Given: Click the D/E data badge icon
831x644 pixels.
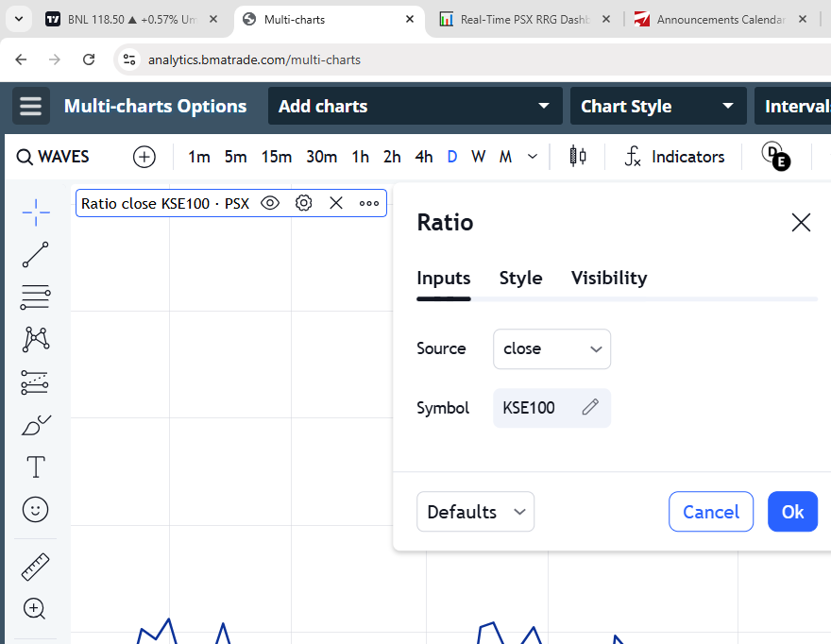Looking at the screenshot, I should coord(776,157).
